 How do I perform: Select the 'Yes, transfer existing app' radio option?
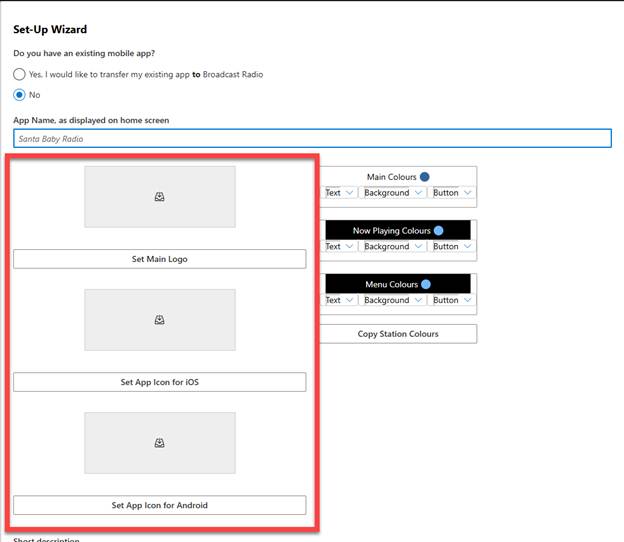click(x=19, y=74)
